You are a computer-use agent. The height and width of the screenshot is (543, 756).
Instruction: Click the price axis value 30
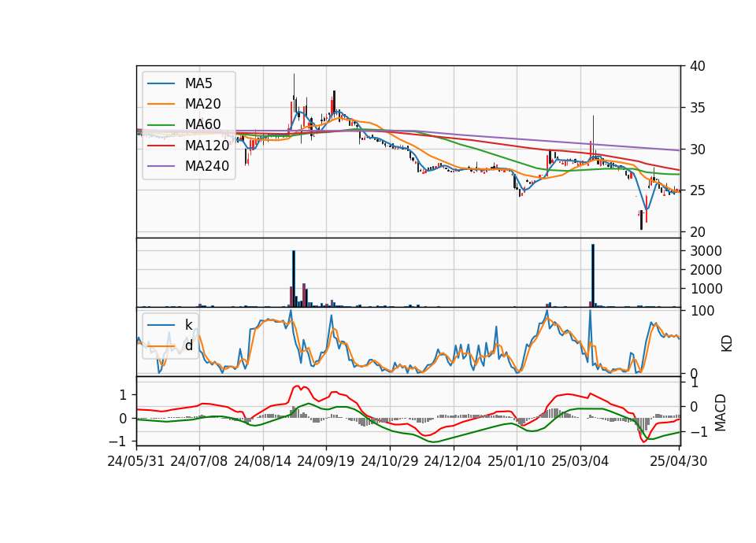697,150
